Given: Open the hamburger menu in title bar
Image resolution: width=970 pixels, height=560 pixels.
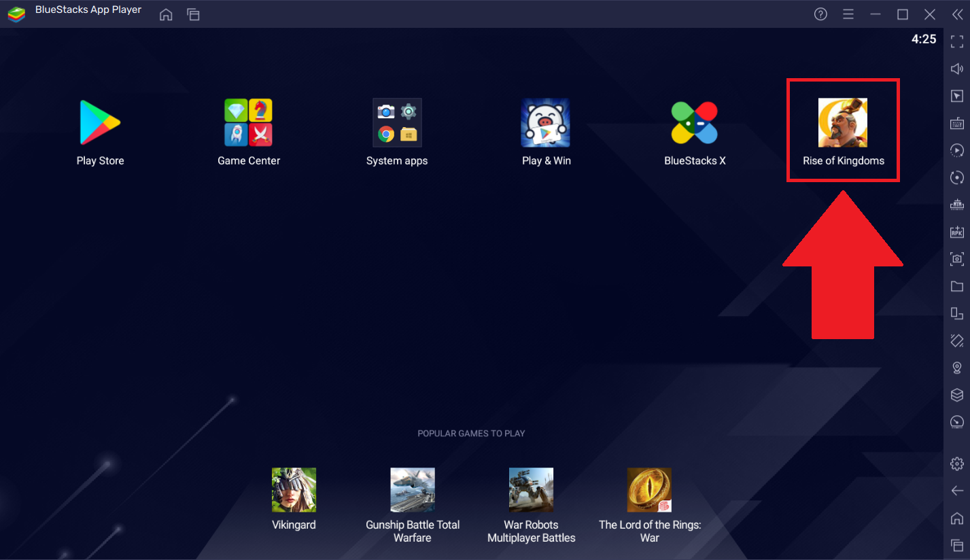Looking at the screenshot, I should pyautogui.click(x=848, y=14).
